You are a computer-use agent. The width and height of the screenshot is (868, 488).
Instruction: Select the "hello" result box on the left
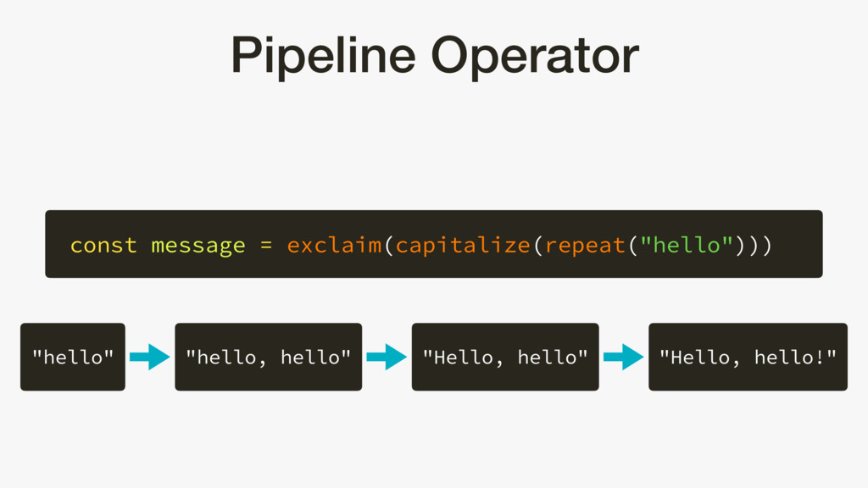point(73,357)
